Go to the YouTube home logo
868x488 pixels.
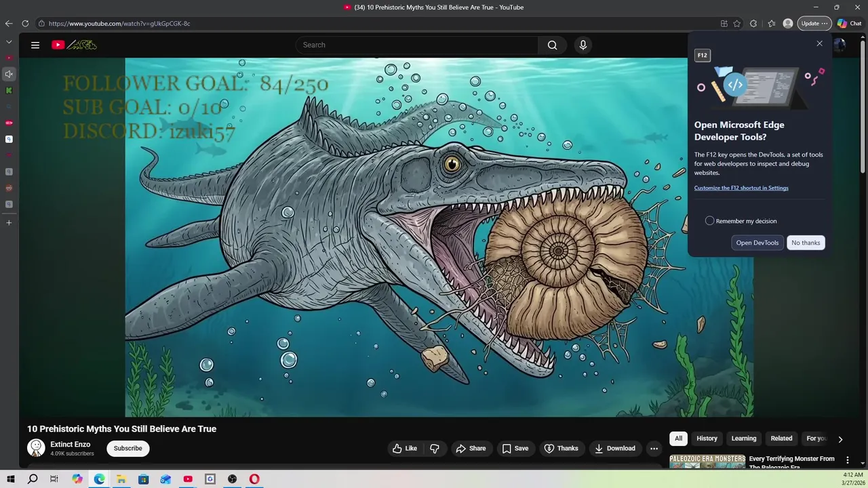click(x=74, y=45)
